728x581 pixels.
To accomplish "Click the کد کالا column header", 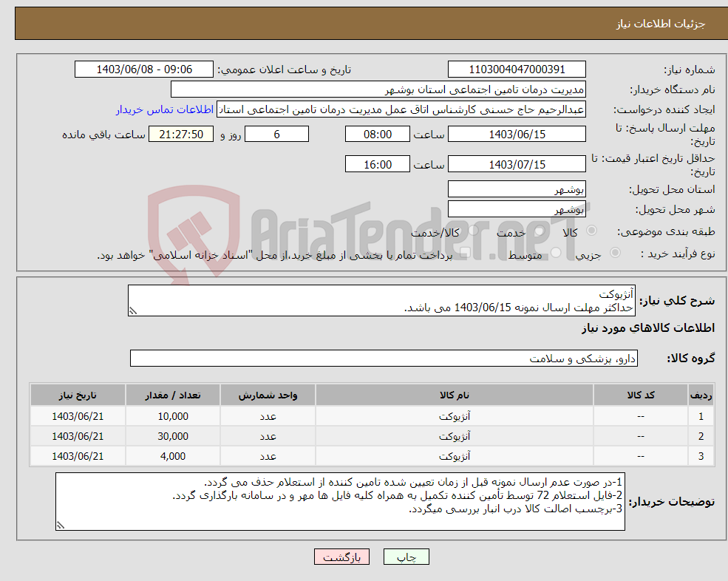I will point(641,395).
